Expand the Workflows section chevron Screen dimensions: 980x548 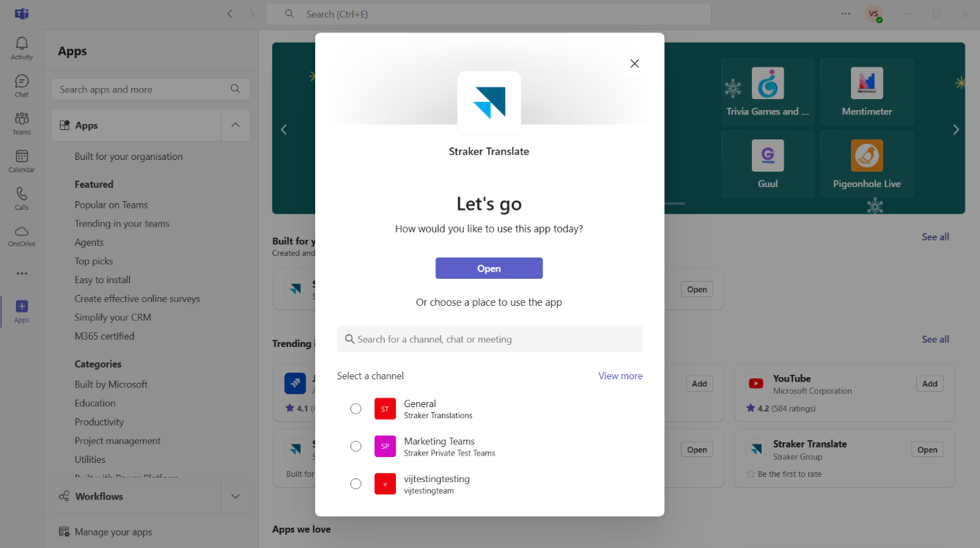tap(235, 496)
